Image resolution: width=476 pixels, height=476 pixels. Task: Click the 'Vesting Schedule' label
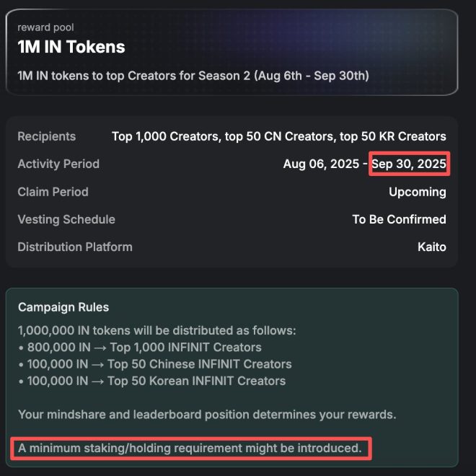pyautogui.click(x=66, y=219)
